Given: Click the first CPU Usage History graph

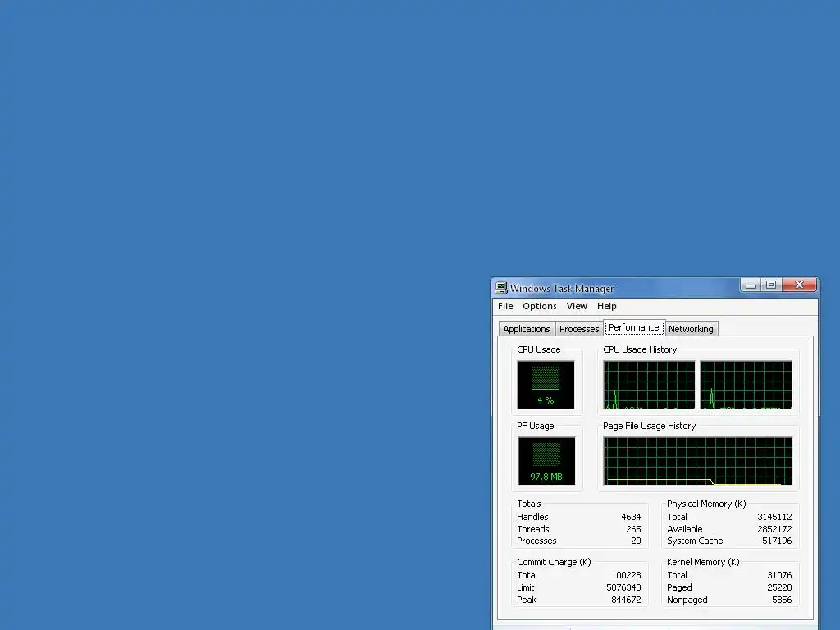Looking at the screenshot, I should pos(649,385).
